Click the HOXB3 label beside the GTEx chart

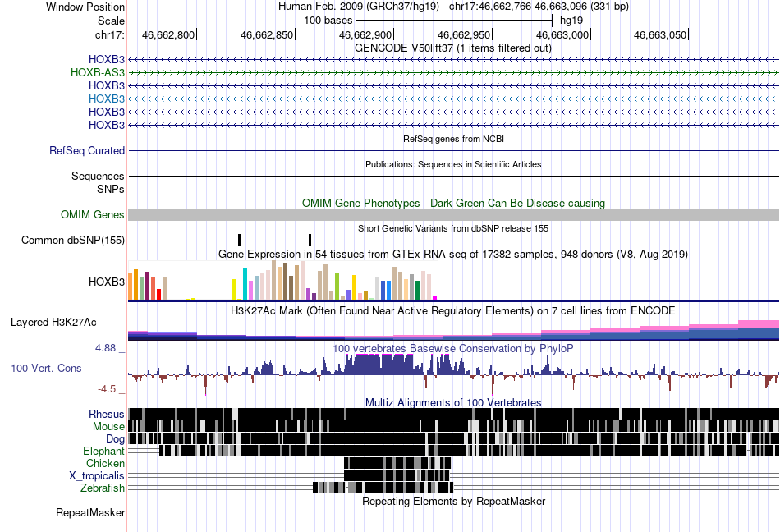click(x=107, y=282)
